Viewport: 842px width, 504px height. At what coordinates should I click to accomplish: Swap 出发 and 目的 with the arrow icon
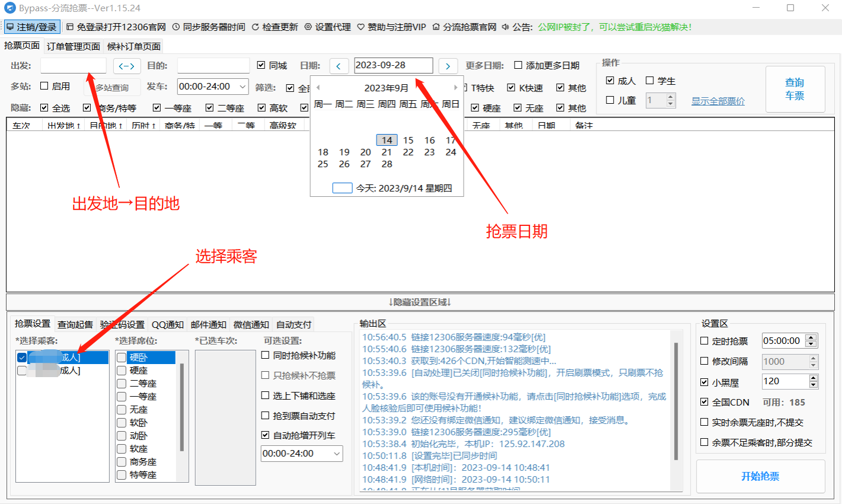point(126,65)
